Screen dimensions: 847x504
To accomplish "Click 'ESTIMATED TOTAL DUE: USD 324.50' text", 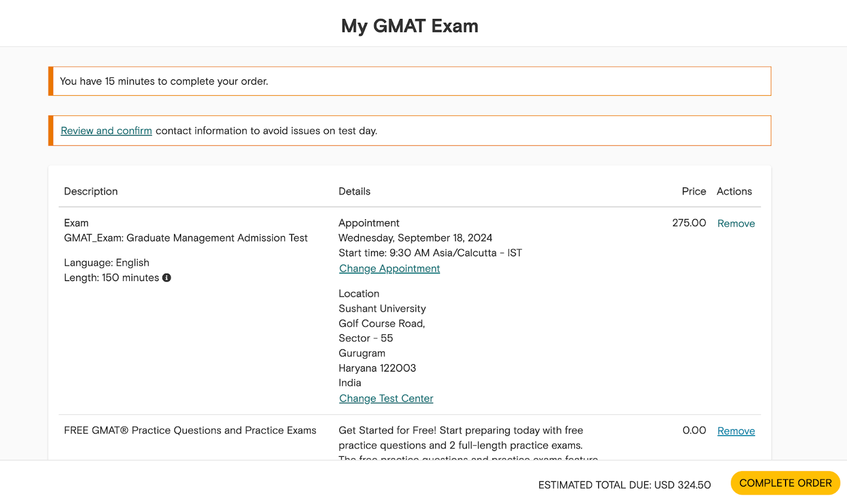I will (x=625, y=485).
